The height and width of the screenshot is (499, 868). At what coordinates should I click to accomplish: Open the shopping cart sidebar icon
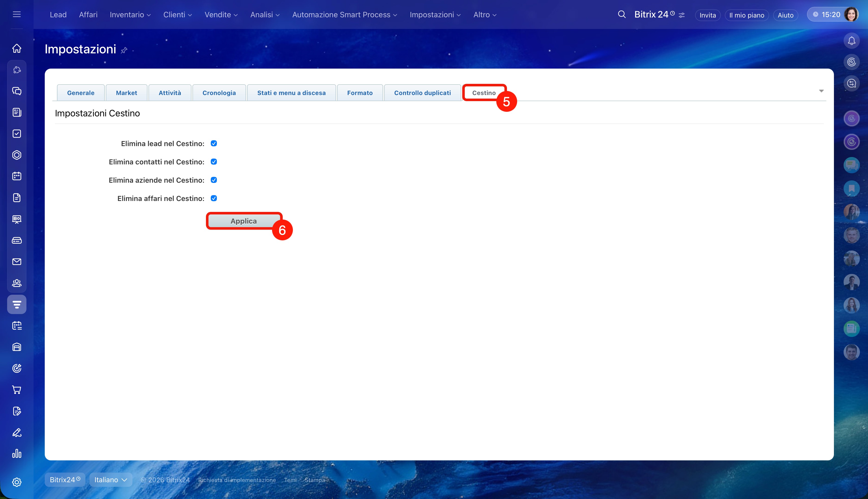point(17,390)
